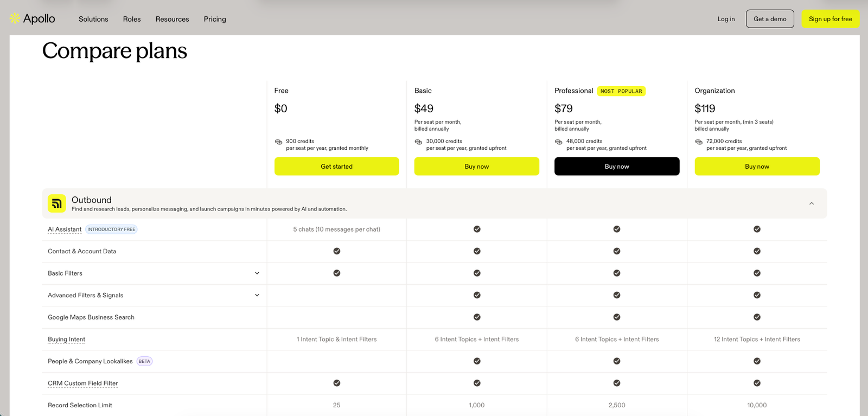Click Buy now for the Professional plan
The height and width of the screenshot is (416, 868).
tap(617, 167)
